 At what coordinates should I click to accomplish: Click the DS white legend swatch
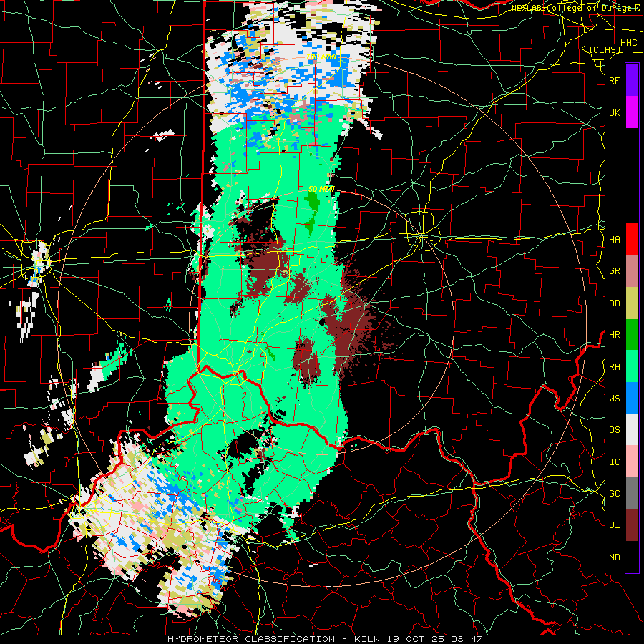pos(632,429)
